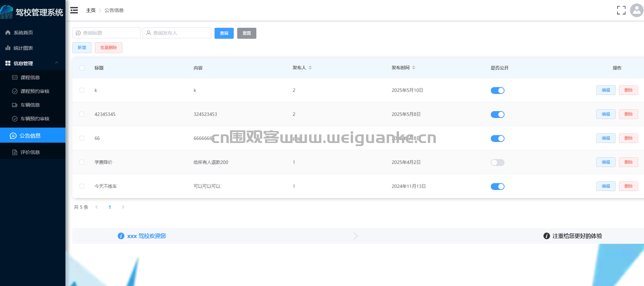The width and height of the screenshot is (644, 286).
Task: Click the grid icon beside 信息管理
Action: (x=8, y=63)
